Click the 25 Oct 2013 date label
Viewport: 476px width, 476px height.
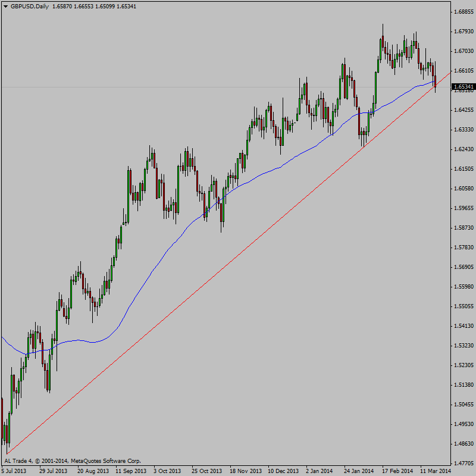[x=208, y=471]
